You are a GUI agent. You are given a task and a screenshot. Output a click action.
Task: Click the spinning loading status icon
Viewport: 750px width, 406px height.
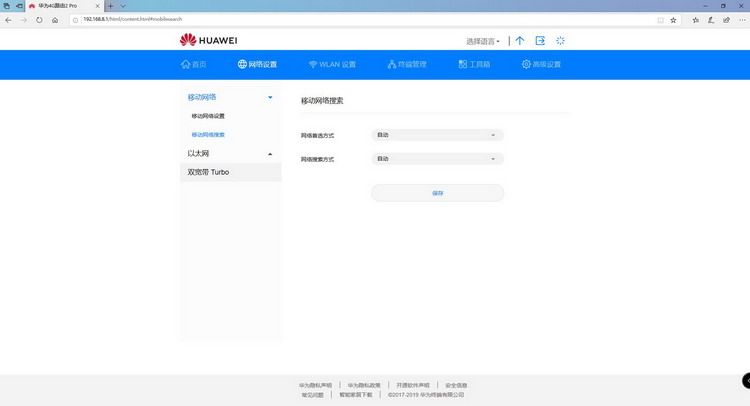(560, 41)
